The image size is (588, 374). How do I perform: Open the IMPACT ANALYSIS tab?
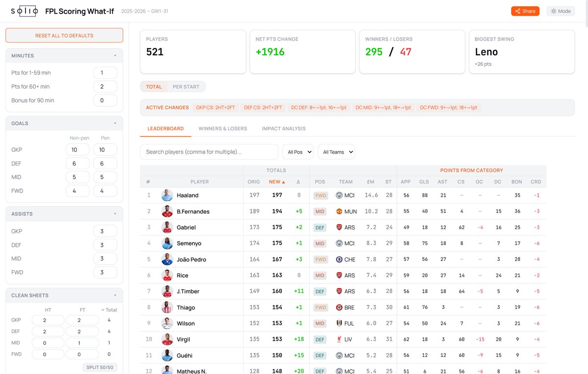pos(284,129)
